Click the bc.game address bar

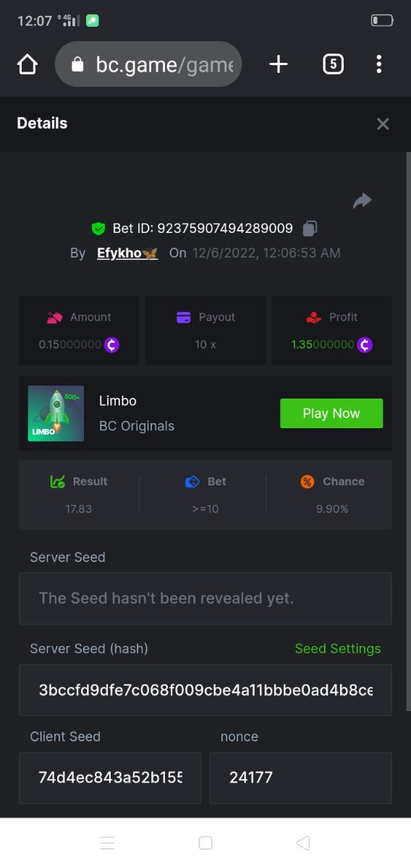(x=148, y=65)
